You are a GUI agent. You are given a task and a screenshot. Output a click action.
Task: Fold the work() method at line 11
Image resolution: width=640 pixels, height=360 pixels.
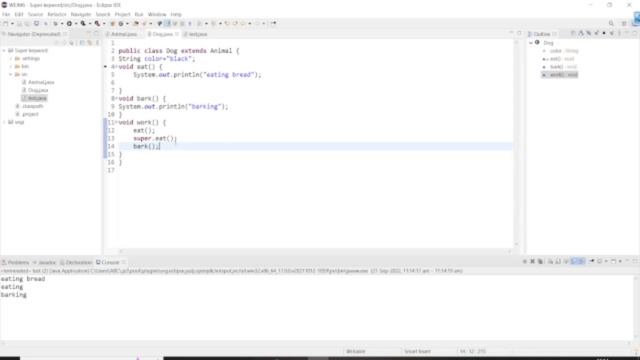[x=116, y=122]
